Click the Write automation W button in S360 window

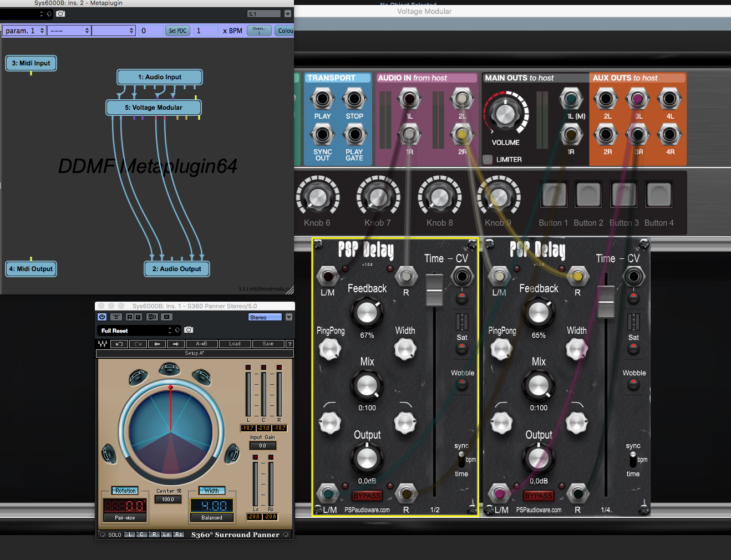click(138, 317)
